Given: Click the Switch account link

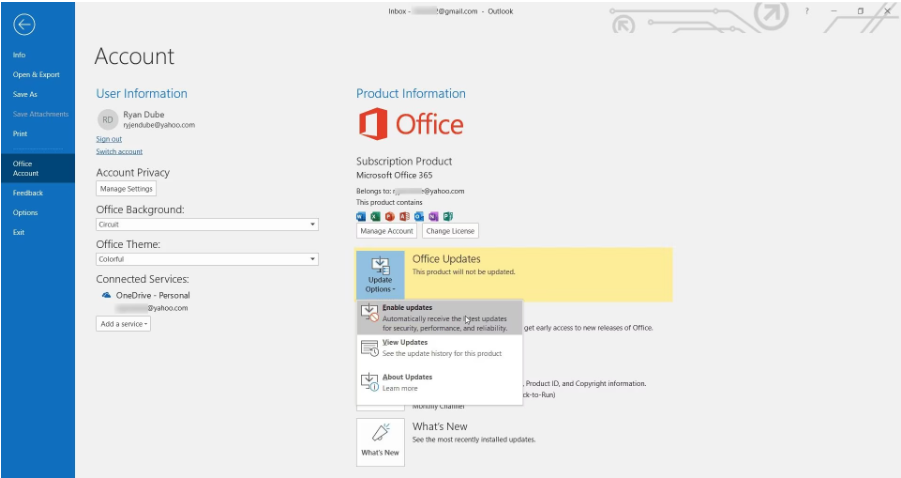Looking at the screenshot, I should (x=119, y=152).
